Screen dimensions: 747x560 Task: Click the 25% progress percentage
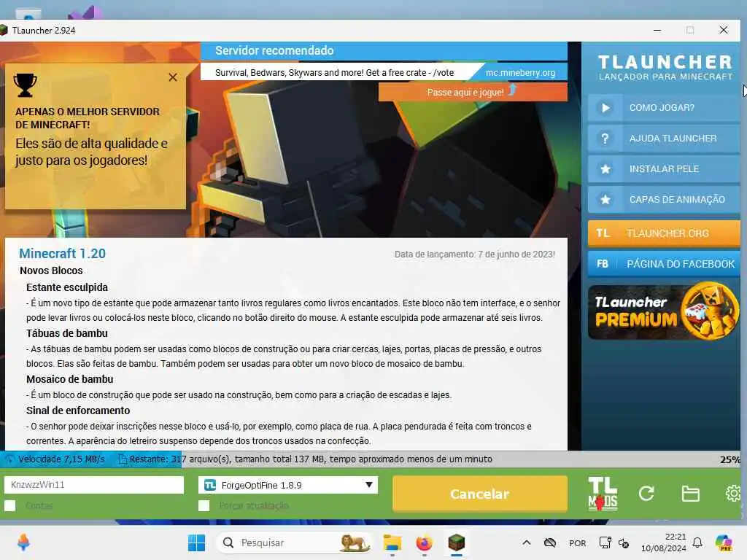[729, 459]
